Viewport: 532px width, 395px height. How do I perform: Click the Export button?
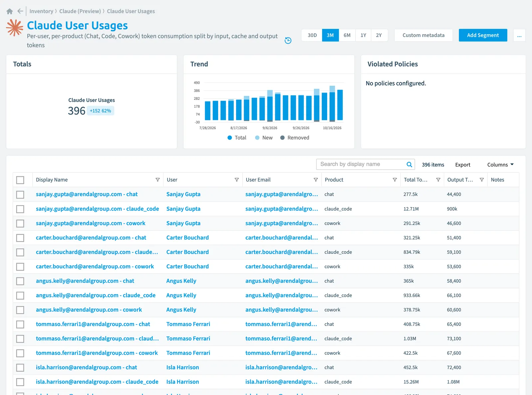click(463, 165)
